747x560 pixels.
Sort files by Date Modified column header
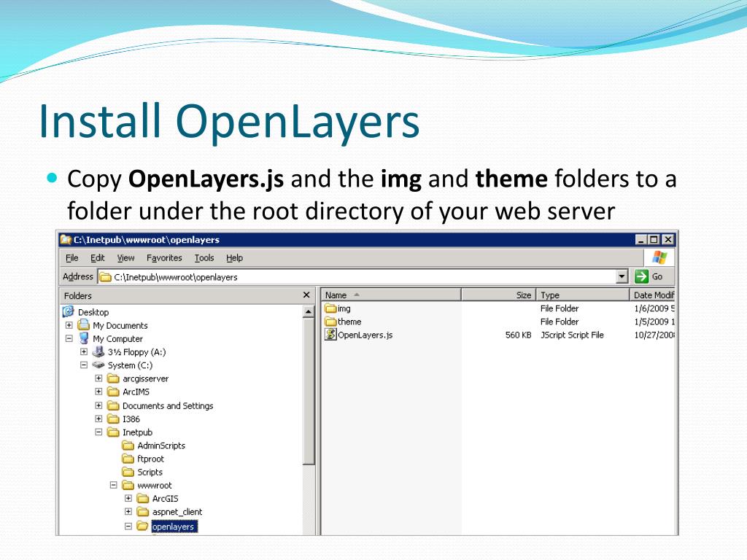click(653, 295)
